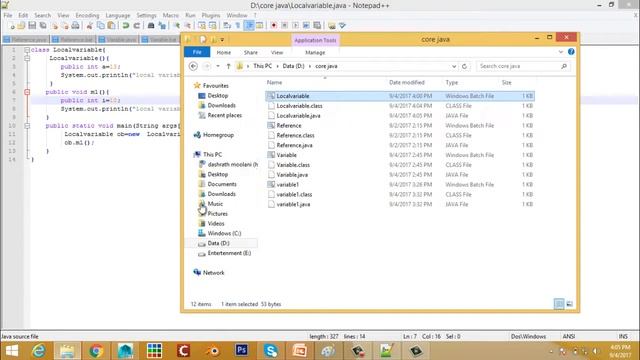Screen dimensions: 640x360
Task: Open Photoshop from the taskbar
Action: click(x=242, y=351)
